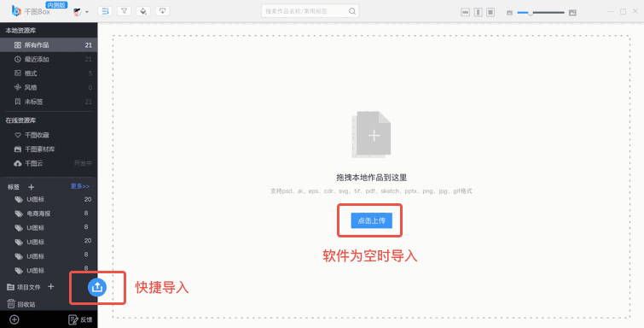This screenshot has height=328, width=644.
Task: Click the 千图Box logo icon
Action: point(16,11)
